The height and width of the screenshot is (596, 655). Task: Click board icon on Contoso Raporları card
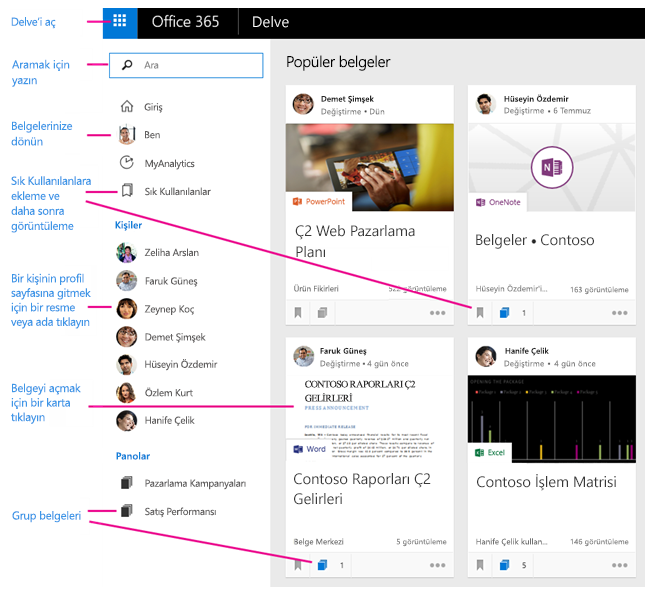322,566
